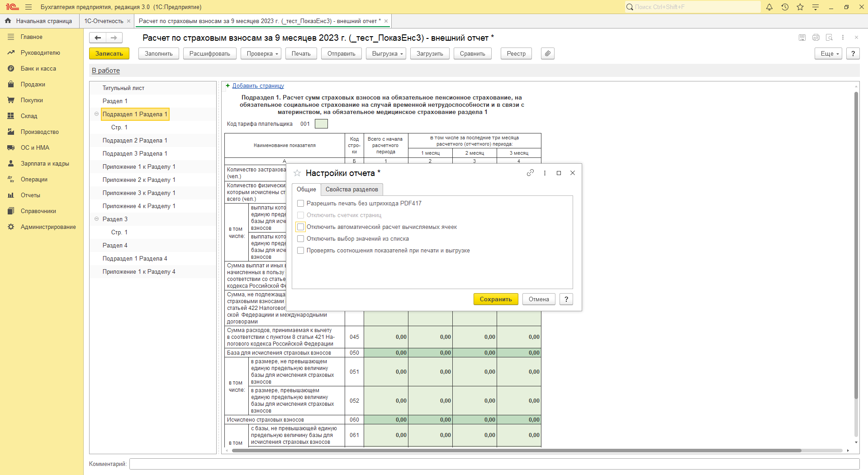
Task: Click the paperclip attachments icon
Action: point(547,53)
